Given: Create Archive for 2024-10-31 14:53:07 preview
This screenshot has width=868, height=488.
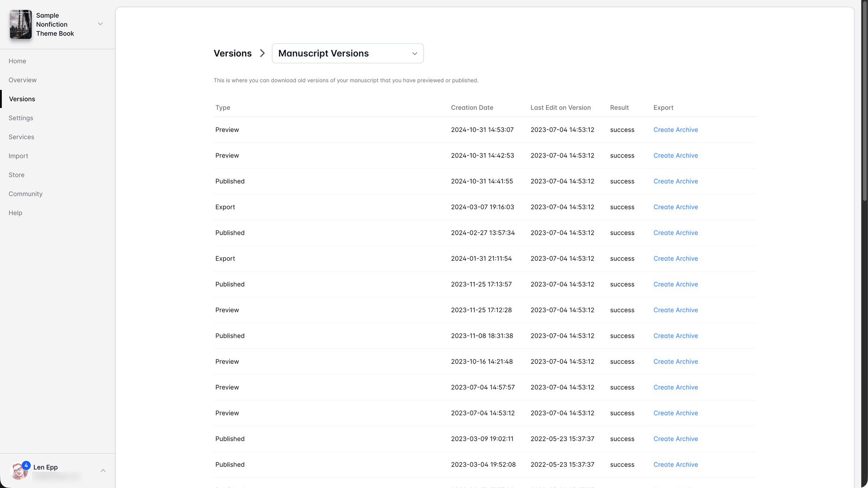Looking at the screenshot, I should pos(675,130).
